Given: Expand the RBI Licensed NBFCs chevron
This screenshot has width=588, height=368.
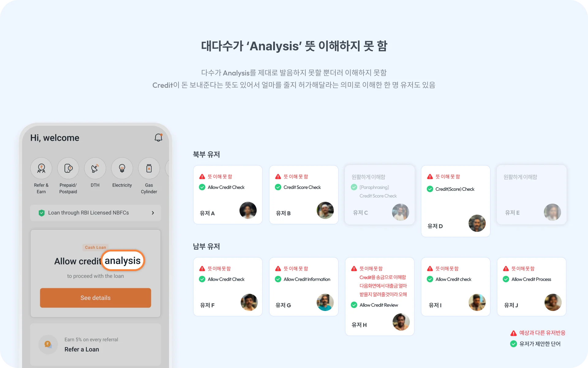Looking at the screenshot, I should point(153,213).
